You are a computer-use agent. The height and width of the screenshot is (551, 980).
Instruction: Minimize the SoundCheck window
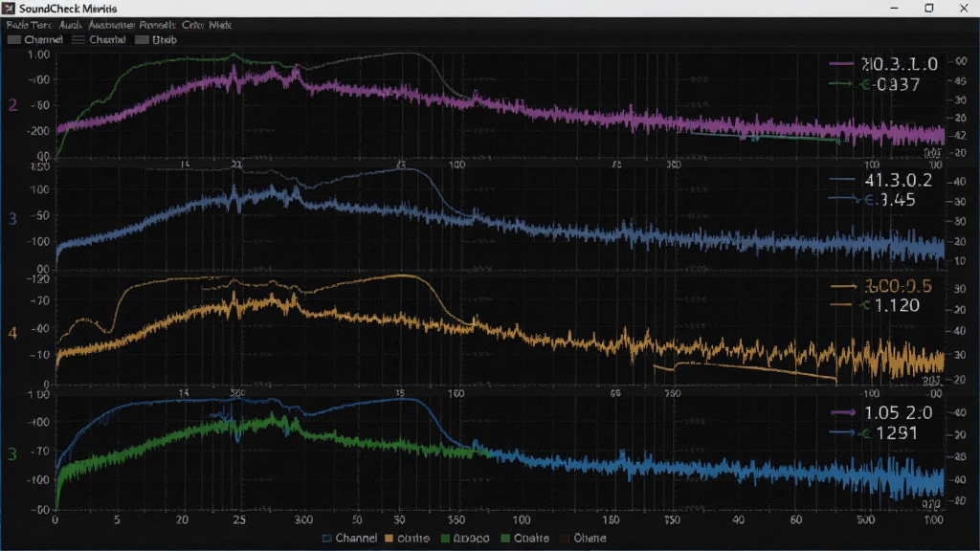click(894, 8)
